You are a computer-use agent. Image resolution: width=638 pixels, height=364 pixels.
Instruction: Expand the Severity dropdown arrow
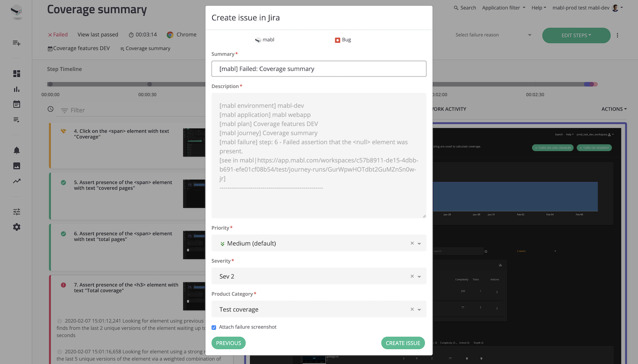tap(420, 277)
